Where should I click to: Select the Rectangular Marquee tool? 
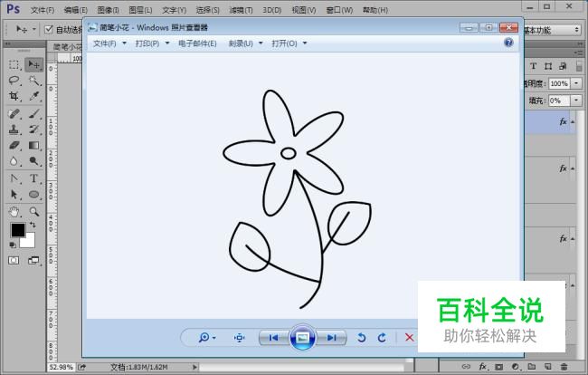click(x=14, y=64)
